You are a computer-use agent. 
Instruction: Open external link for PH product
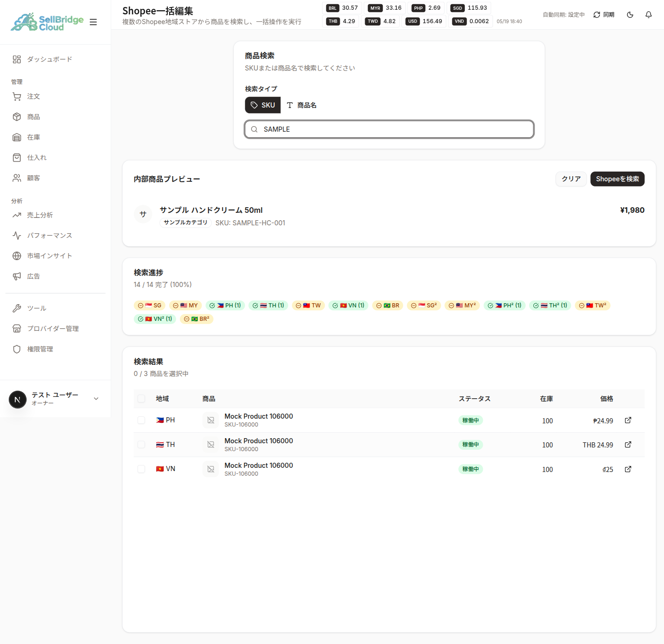628,420
